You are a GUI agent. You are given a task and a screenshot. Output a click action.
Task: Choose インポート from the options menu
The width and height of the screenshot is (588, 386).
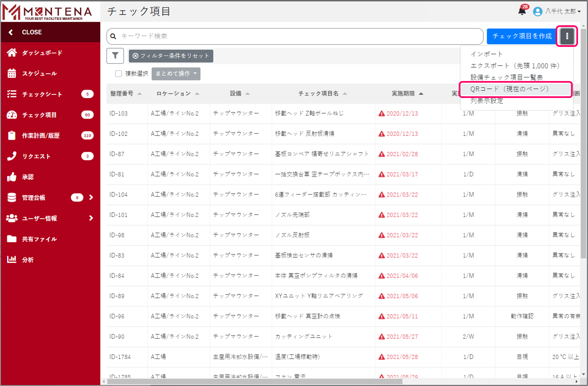(486, 54)
